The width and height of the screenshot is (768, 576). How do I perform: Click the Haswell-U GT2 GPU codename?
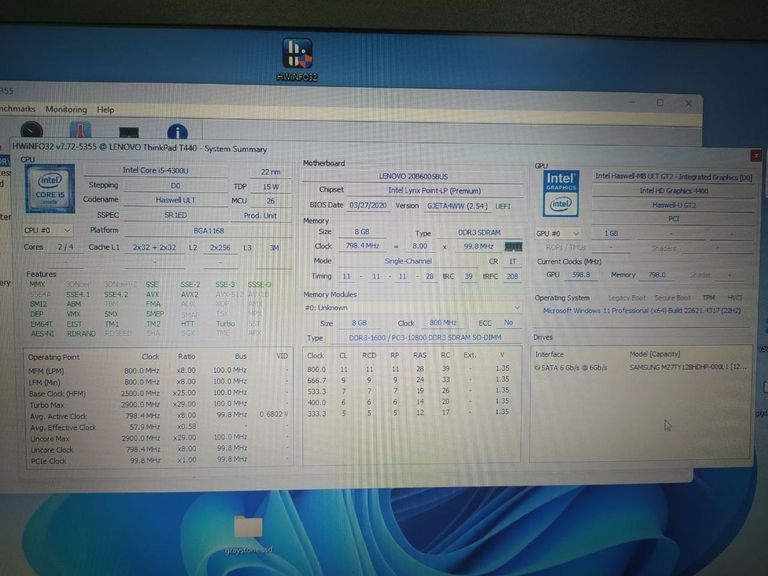[673, 205]
